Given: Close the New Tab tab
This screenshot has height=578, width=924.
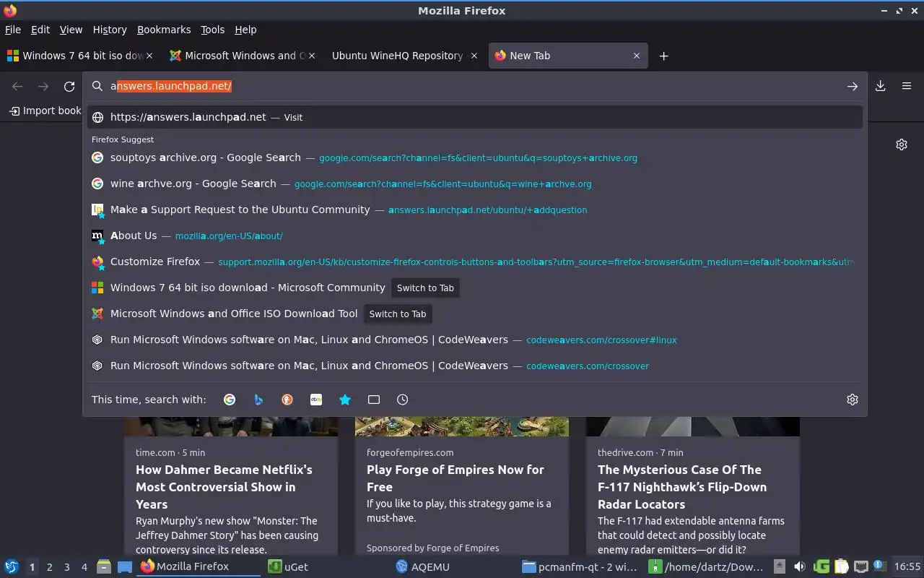Looking at the screenshot, I should (x=637, y=56).
